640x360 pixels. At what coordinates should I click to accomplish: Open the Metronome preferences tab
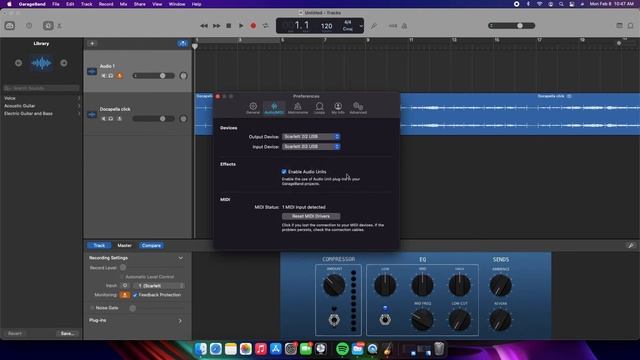coord(298,108)
